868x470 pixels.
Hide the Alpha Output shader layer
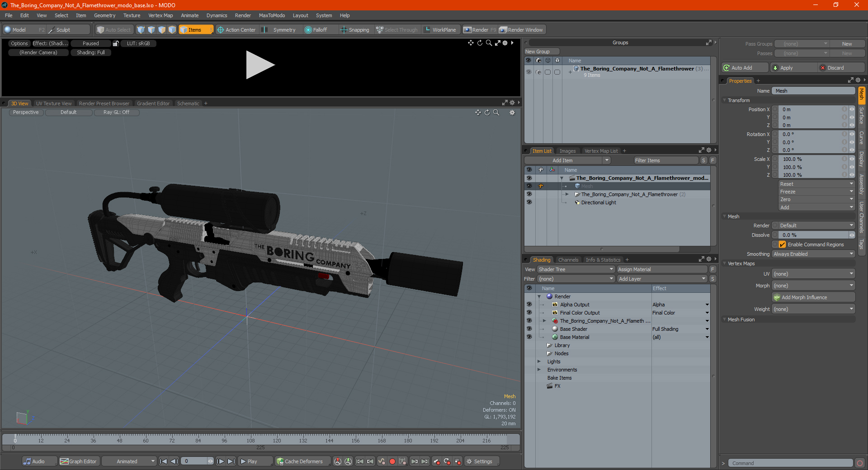529,304
